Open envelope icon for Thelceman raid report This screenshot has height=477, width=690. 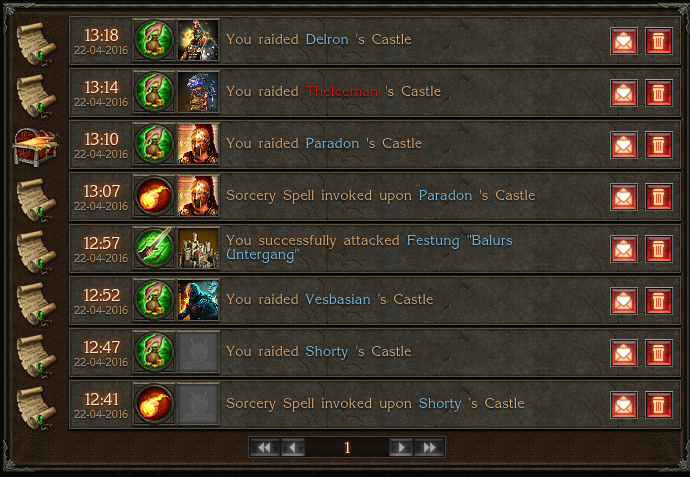(x=624, y=93)
